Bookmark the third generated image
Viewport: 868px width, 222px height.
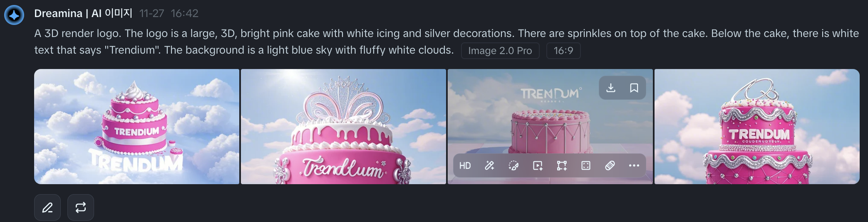(634, 88)
